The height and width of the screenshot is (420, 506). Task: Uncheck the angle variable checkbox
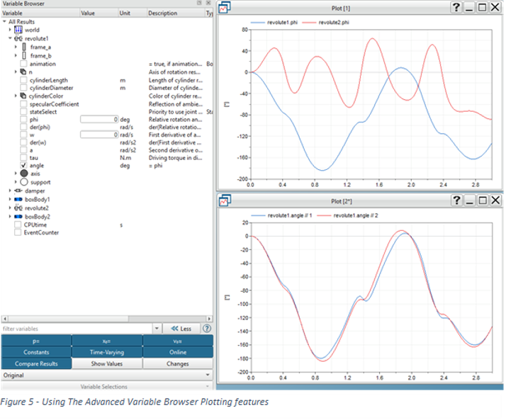tap(23, 165)
